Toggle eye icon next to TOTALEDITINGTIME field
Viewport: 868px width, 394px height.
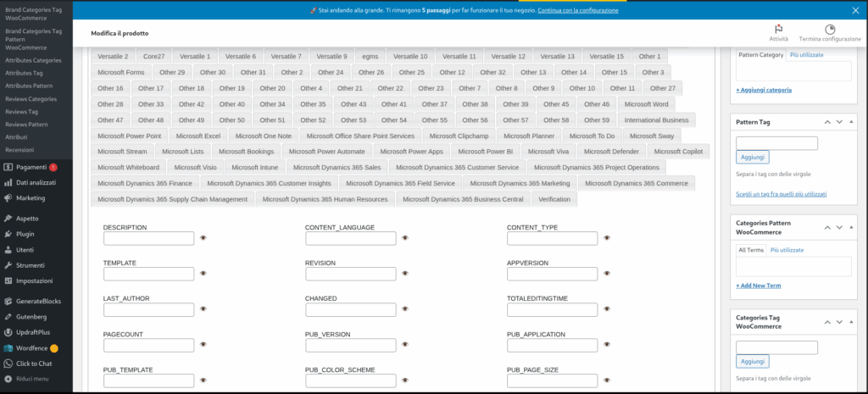607,308
